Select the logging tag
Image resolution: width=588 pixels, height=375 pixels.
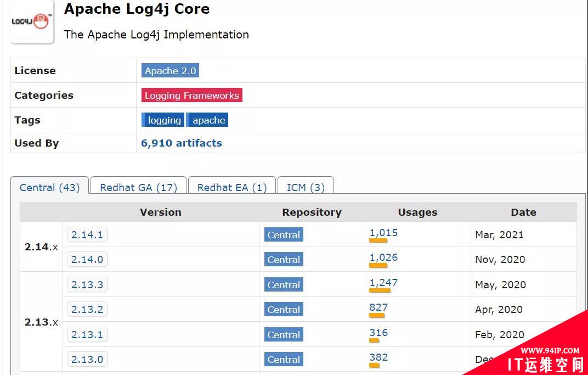coord(163,120)
